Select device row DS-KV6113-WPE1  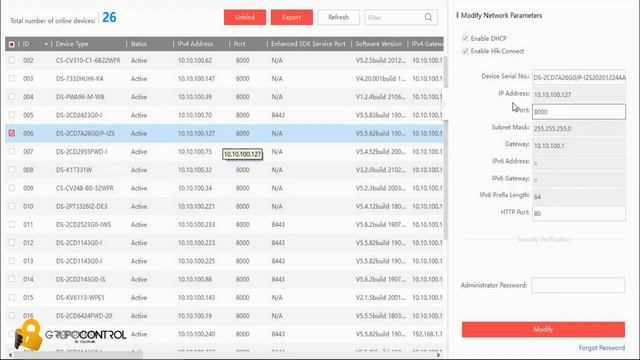[224, 298]
